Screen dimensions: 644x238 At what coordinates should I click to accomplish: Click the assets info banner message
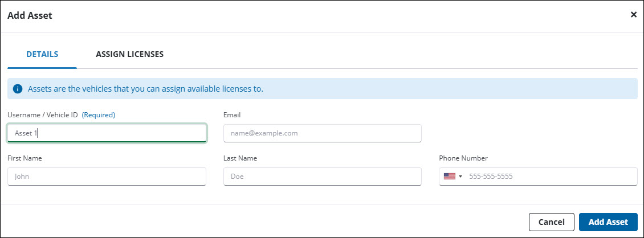[145, 89]
